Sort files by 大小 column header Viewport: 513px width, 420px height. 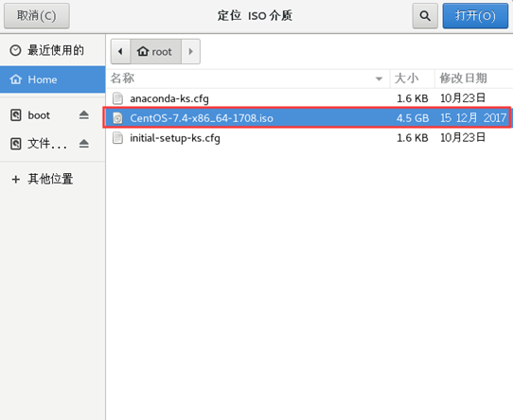click(x=413, y=79)
